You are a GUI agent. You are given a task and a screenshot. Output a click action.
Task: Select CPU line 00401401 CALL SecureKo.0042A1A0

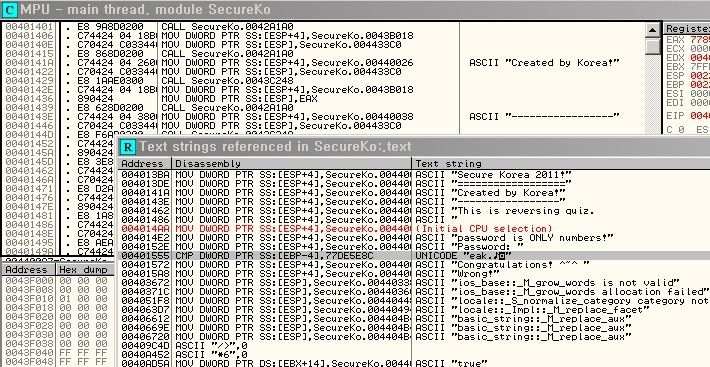point(323,27)
